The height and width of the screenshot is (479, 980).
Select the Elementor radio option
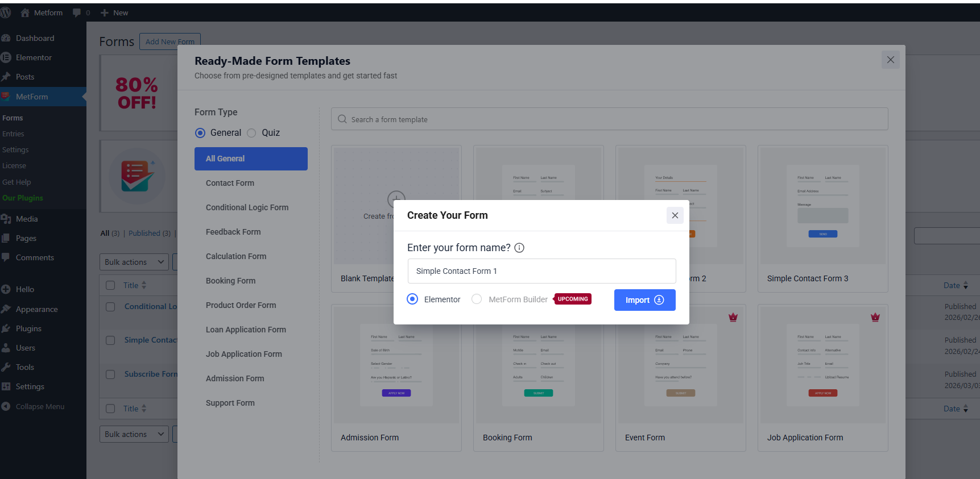pos(412,299)
